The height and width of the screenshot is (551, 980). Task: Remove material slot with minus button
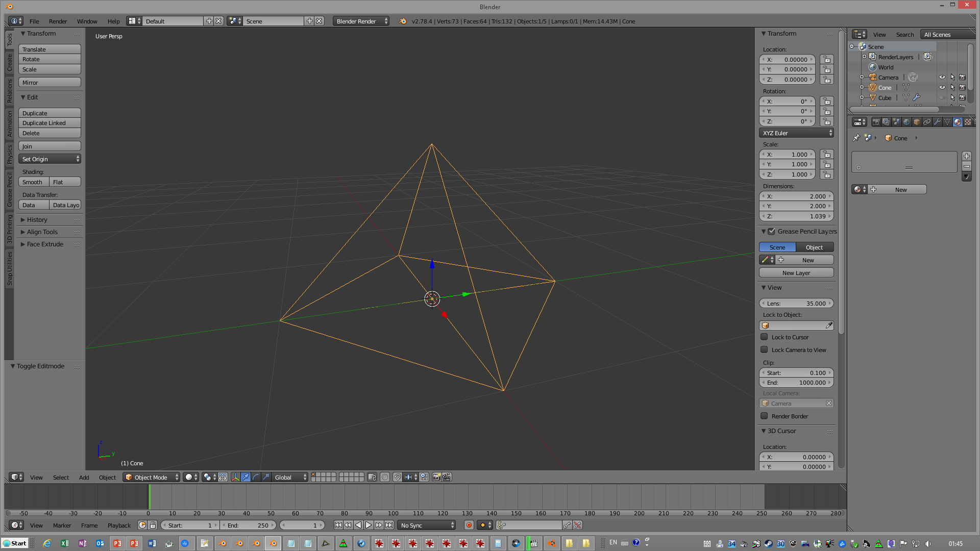967,166
